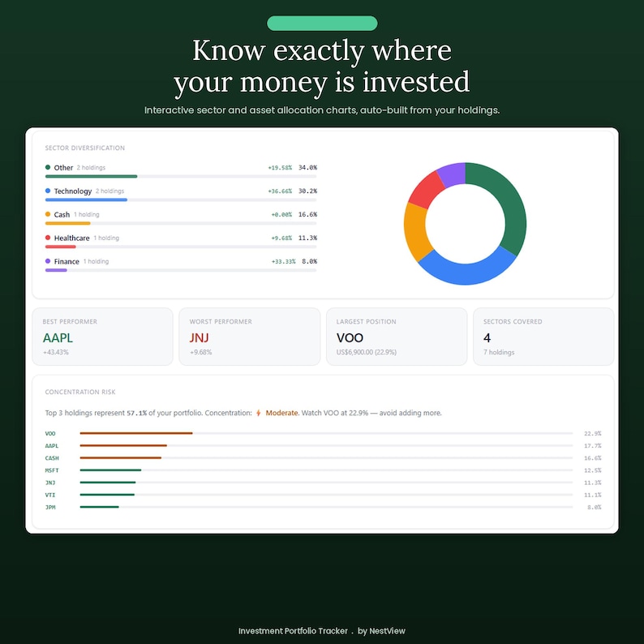The image size is (644, 644).
Task: Click the 34.0% allocation for Other
Action: click(307, 168)
